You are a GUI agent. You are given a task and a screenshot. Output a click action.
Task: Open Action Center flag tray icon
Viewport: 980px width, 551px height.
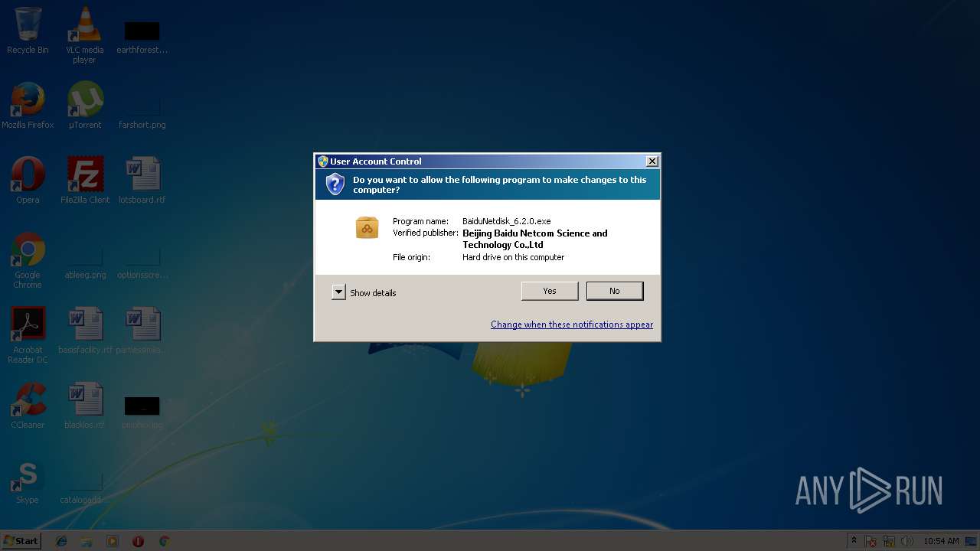[x=871, y=541]
